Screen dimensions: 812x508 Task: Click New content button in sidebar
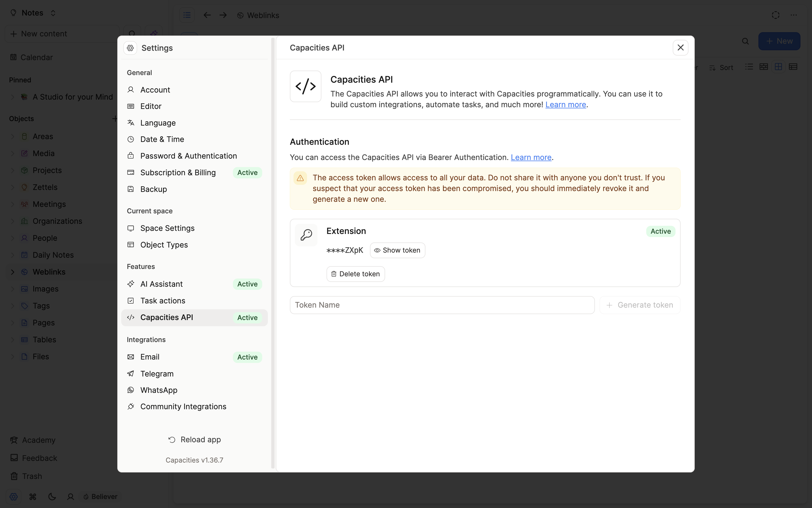coord(62,34)
